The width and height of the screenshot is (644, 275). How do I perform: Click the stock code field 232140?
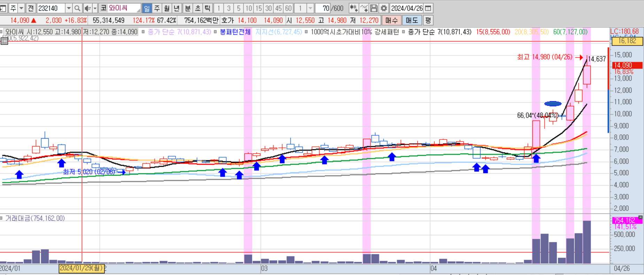(51, 8)
